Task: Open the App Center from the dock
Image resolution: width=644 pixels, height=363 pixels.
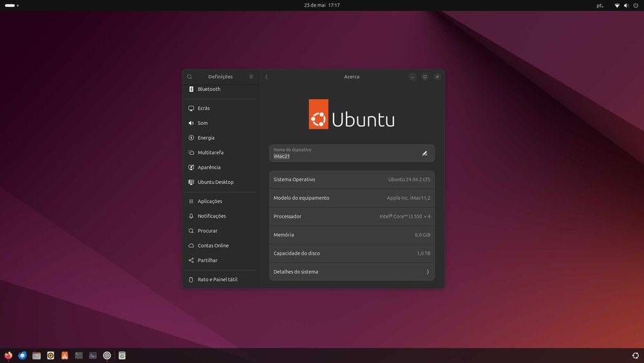Action: (x=64, y=356)
